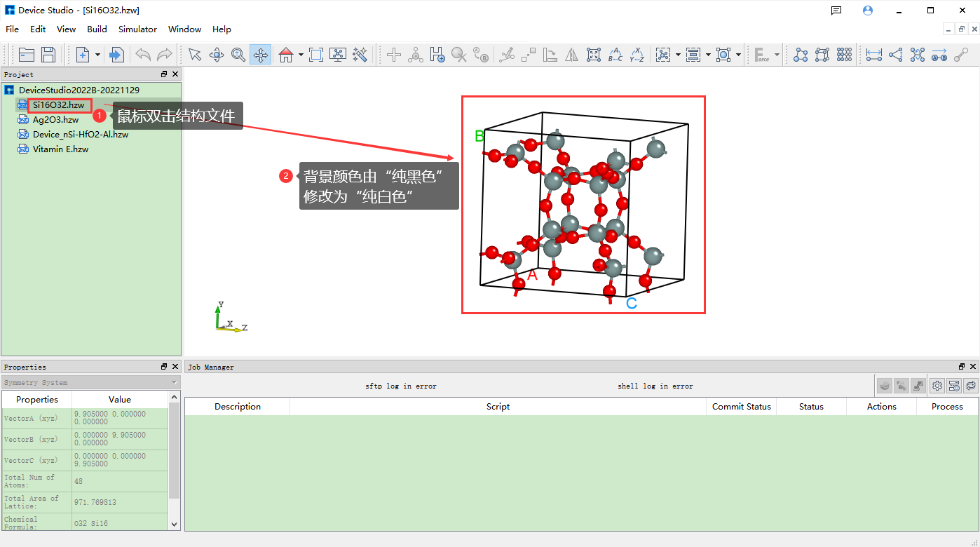The width and height of the screenshot is (980, 547).
Task: Select Ag2O3.hzw in project tree
Action: tap(55, 120)
